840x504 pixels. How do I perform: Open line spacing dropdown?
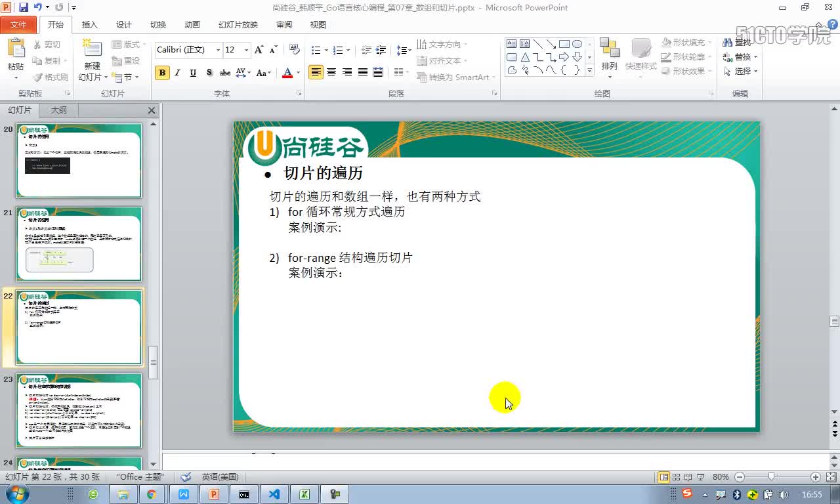pos(404,50)
